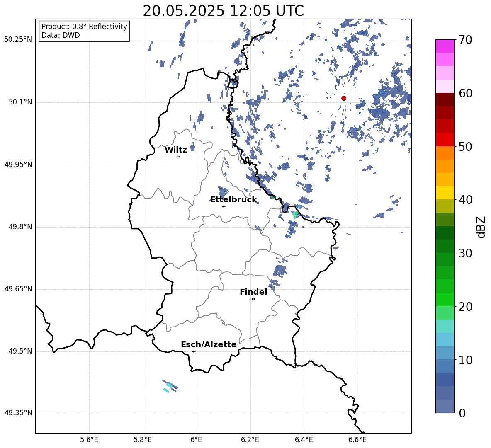Viewport: 491px width, 448px height.
Task: Click the Findel label
Action: point(253,292)
